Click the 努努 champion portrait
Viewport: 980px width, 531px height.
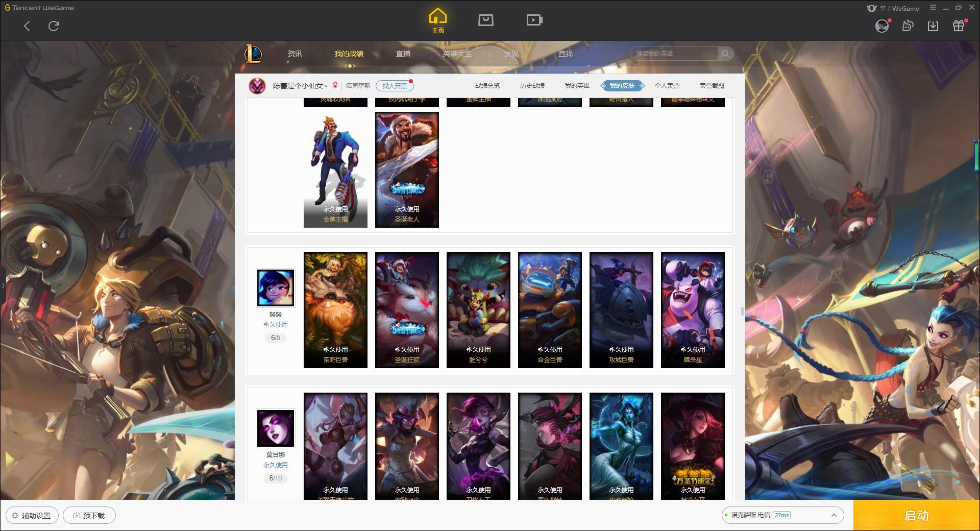[276, 288]
